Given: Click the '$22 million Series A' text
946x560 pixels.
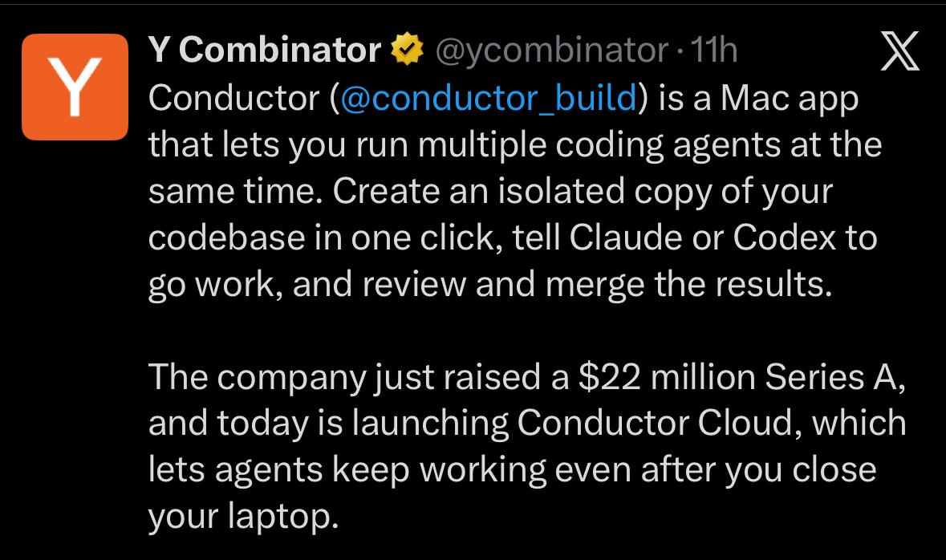Looking at the screenshot, I should (x=741, y=377).
